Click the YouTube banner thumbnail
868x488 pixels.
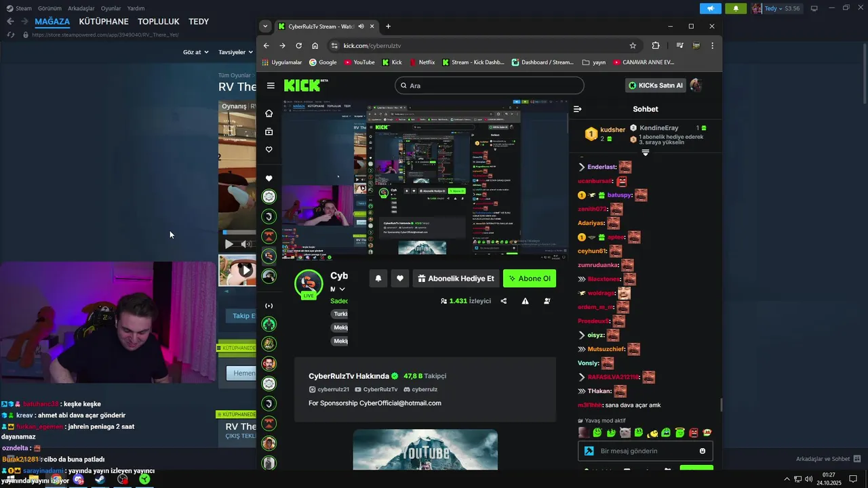425,449
